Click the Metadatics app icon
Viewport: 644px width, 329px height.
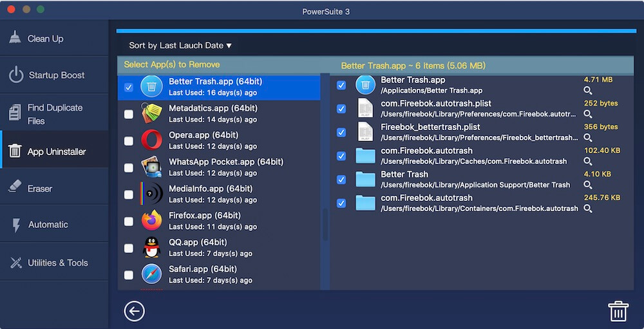coord(151,113)
